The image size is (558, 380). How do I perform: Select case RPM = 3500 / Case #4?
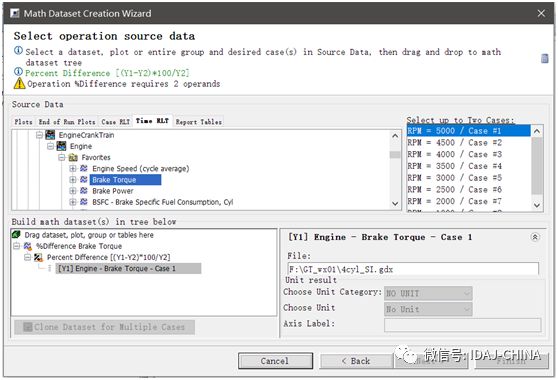(x=469, y=166)
